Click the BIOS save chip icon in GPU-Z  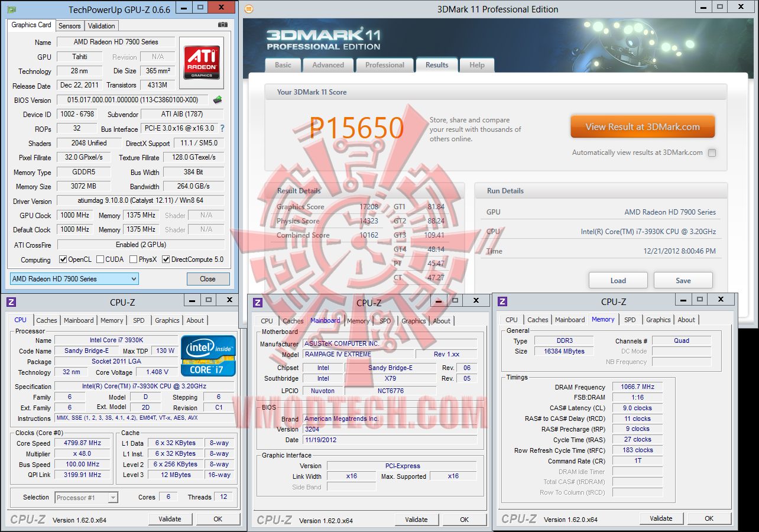point(218,100)
